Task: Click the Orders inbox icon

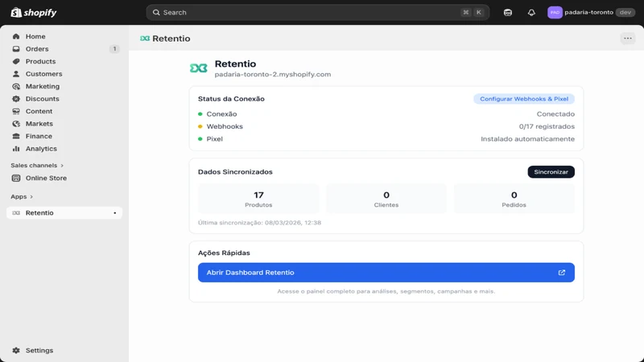Action: click(16, 49)
